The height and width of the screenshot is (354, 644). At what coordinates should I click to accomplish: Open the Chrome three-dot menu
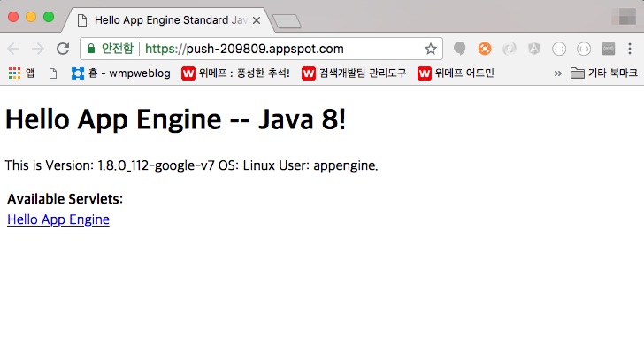tap(630, 50)
